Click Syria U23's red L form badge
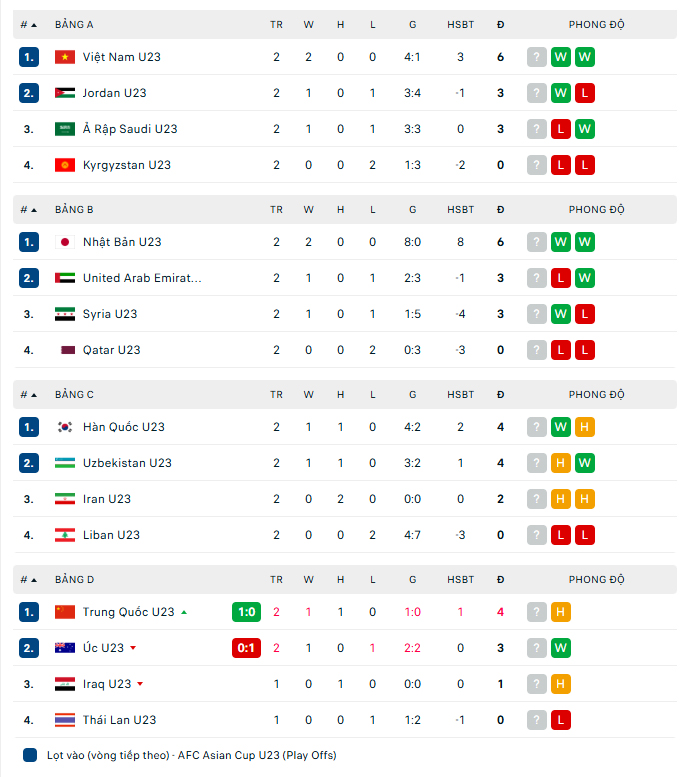Screen dimensions: 682x777 coord(585,314)
